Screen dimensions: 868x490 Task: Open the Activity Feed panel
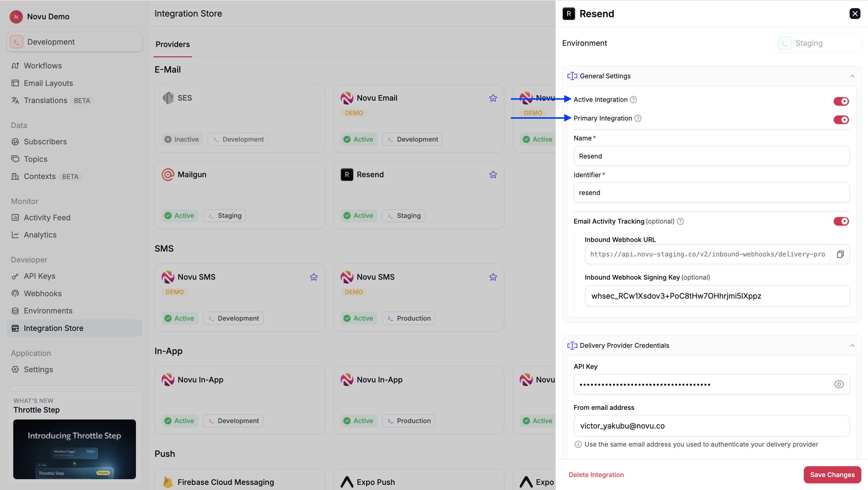click(x=47, y=217)
